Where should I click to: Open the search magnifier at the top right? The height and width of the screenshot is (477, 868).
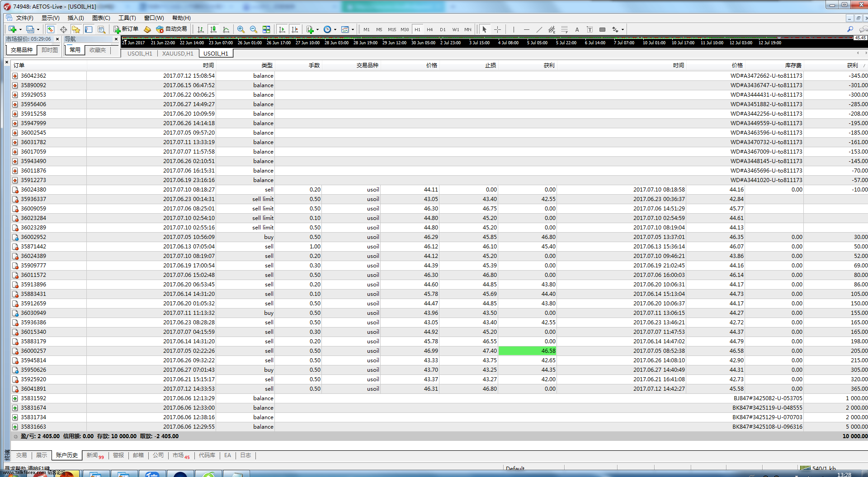pyautogui.click(x=850, y=29)
